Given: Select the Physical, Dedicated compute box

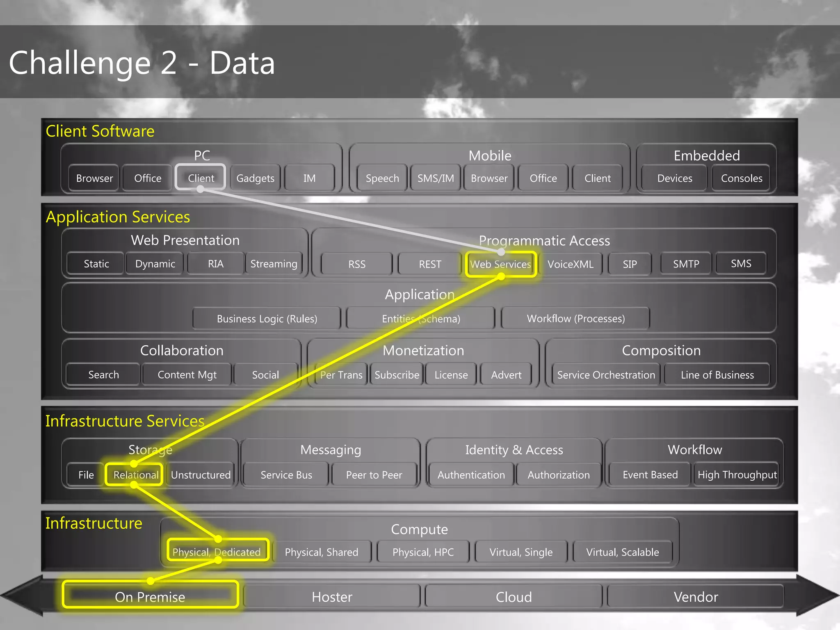Looking at the screenshot, I should click(x=217, y=552).
